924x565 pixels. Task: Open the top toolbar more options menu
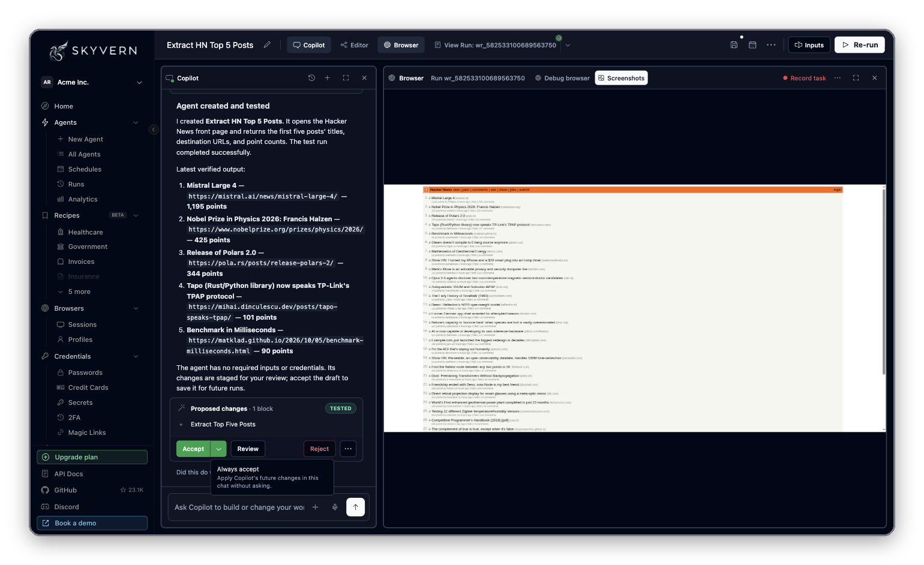coord(771,45)
